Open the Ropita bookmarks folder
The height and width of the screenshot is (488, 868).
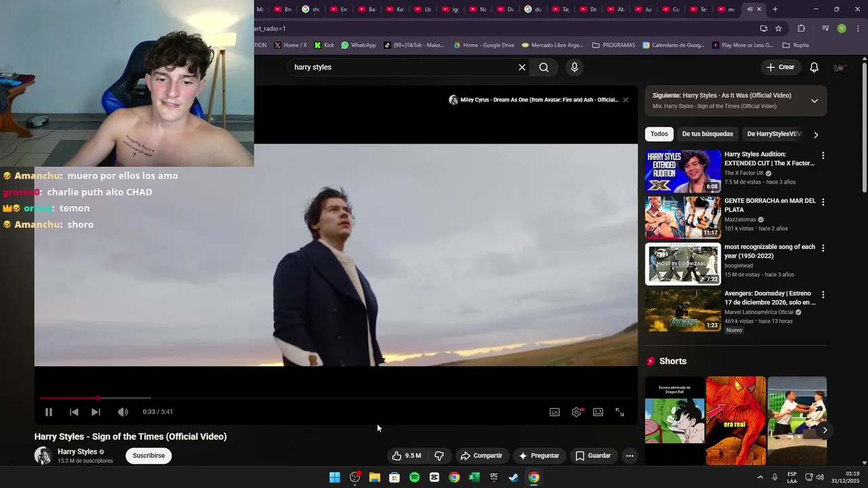coord(795,45)
